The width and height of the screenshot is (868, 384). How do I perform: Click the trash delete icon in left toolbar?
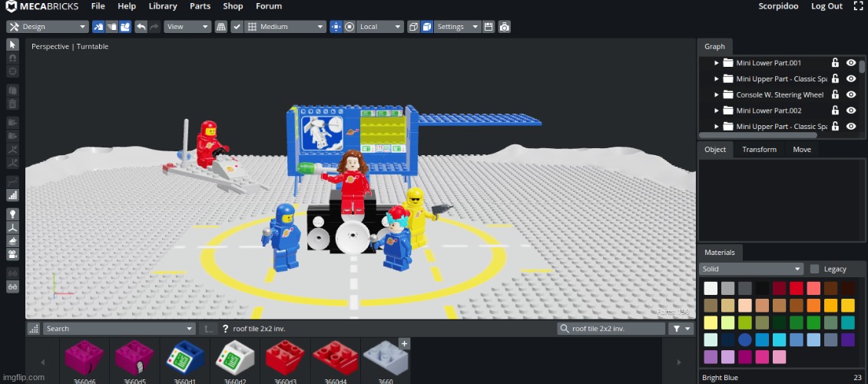coord(12,104)
